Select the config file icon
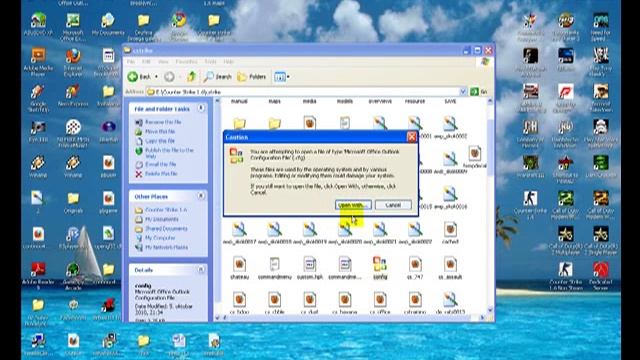Screen dimensions: 640x360 click(x=380, y=264)
